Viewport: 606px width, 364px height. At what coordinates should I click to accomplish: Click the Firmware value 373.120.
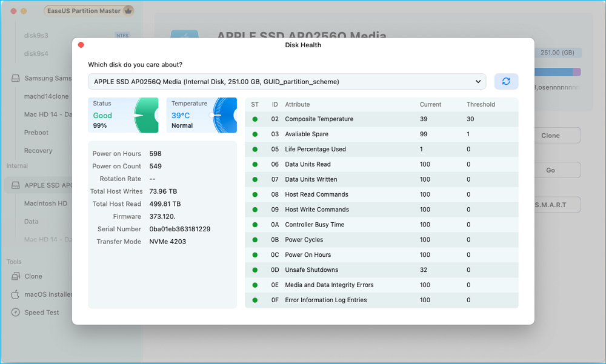[x=162, y=216]
